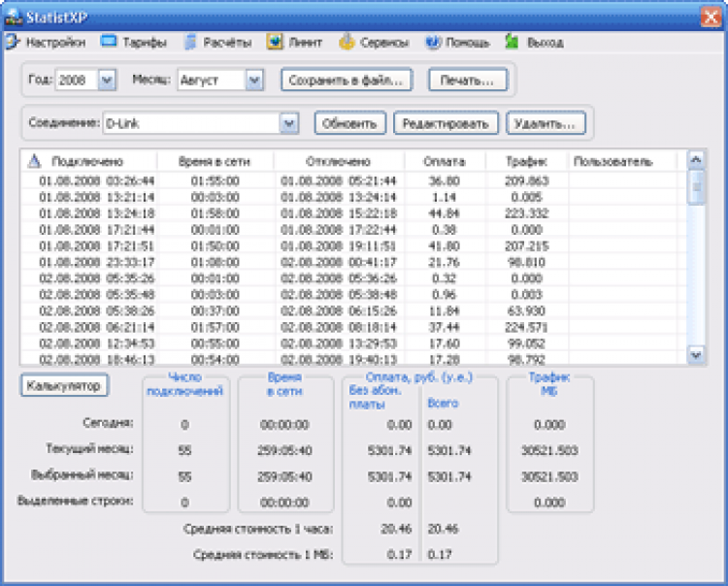Open the Калькулятор button
The image size is (728, 586).
(63, 385)
